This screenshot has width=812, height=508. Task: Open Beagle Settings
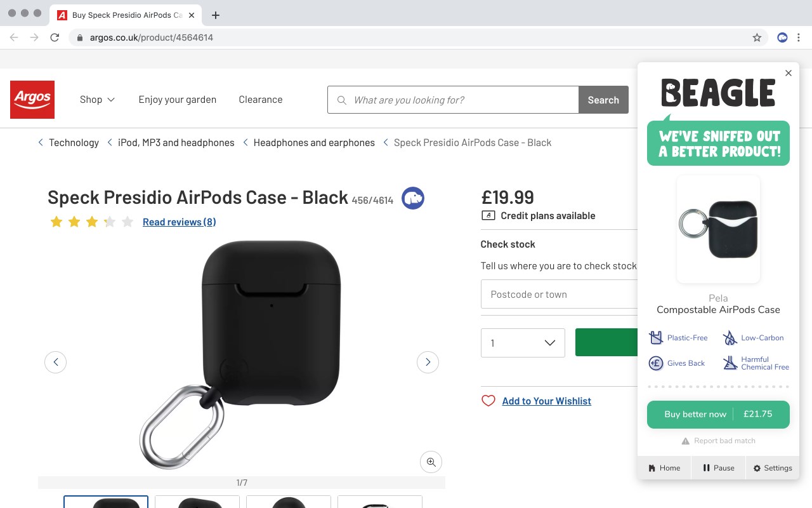click(x=772, y=468)
